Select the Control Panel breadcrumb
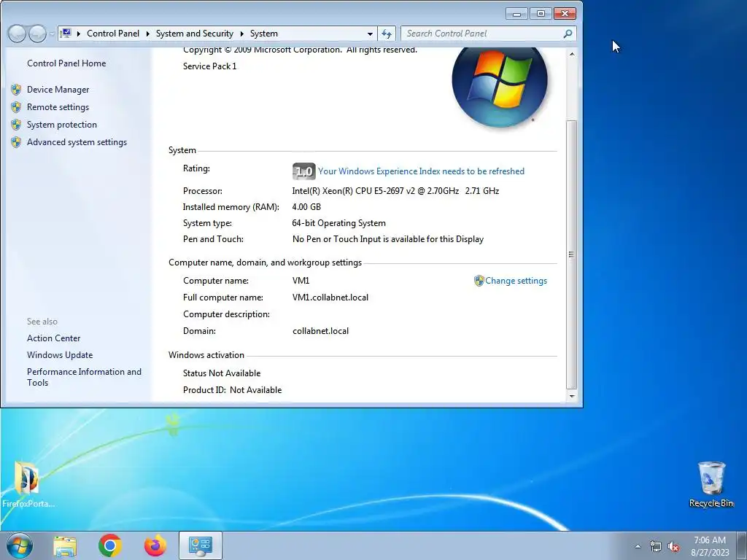The width and height of the screenshot is (747, 560). coord(113,34)
